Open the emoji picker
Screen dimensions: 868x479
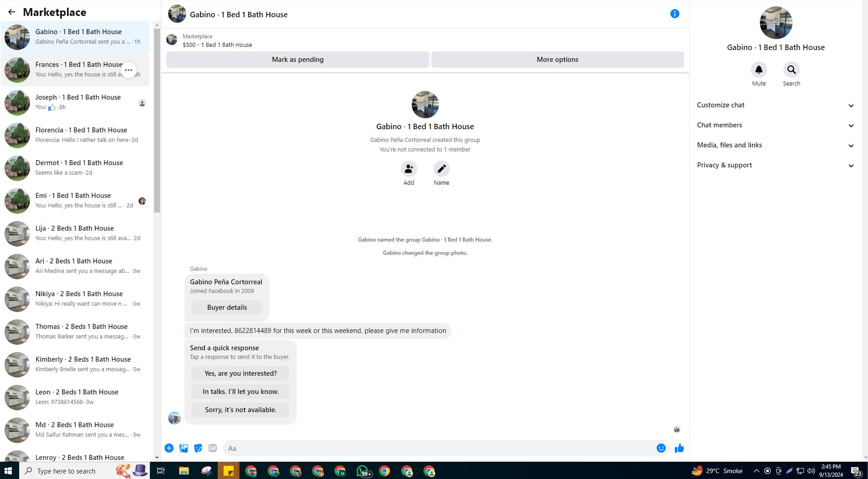(661, 449)
